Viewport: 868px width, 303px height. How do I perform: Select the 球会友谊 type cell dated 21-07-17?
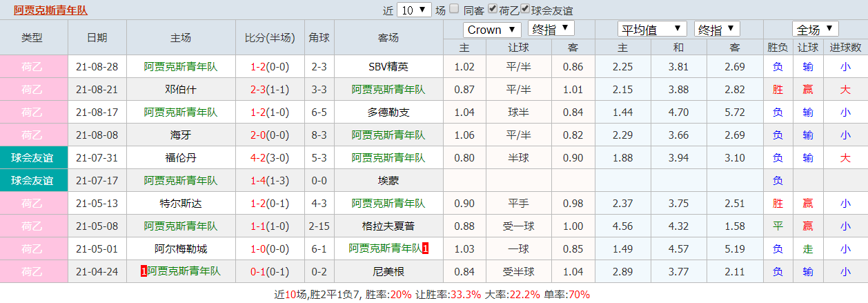[x=32, y=181]
